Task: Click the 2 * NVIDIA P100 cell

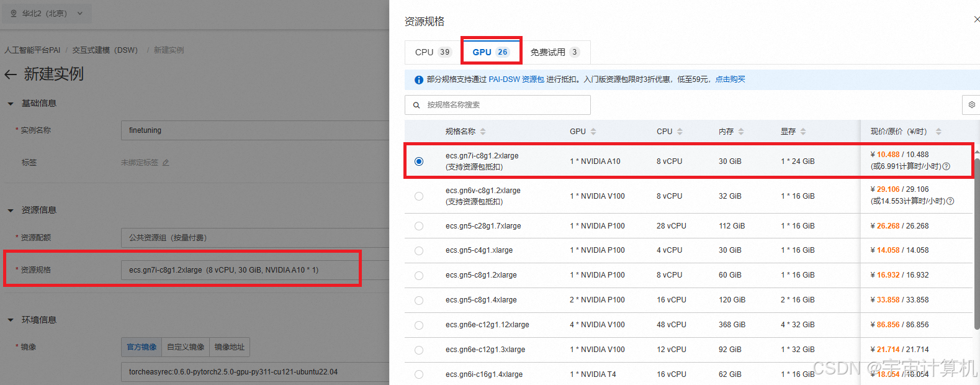Action: [x=597, y=300]
